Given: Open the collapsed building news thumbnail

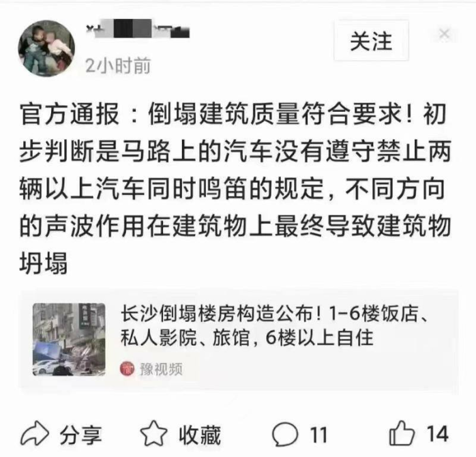Looking at the screenshot, I should point(69,339).
